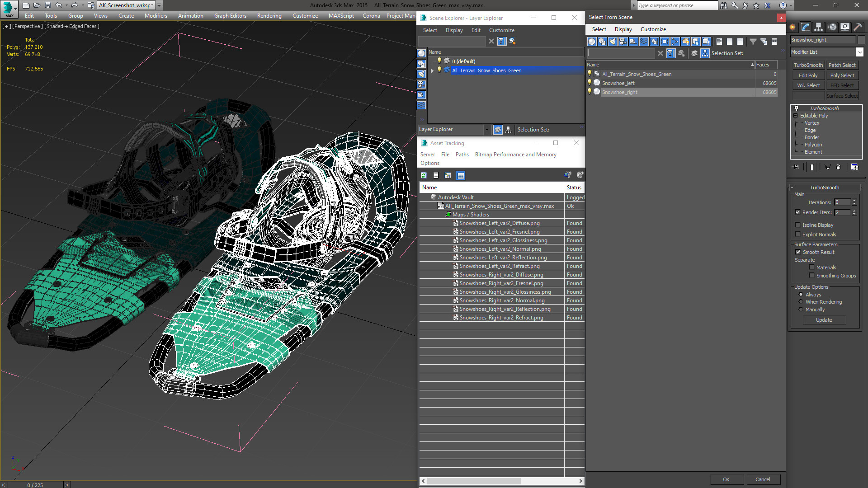868x488 pixels.
Task: Toggle Display Cameras filter in Select From Scene
Action: 623,42
